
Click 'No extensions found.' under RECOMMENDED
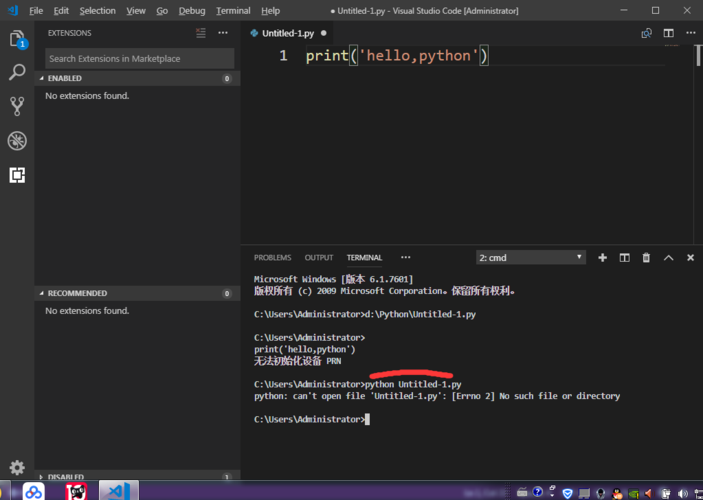[x=87, y=310]
